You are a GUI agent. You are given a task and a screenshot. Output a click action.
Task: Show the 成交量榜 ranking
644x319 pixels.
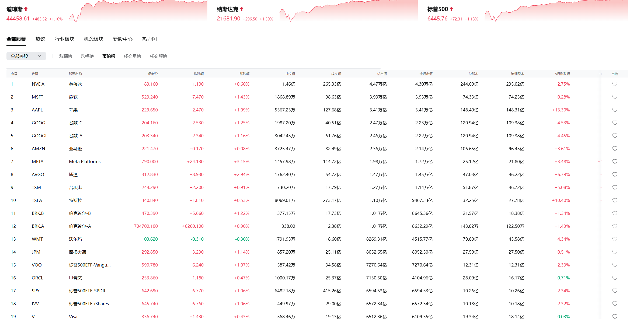[x=133, y=56]
